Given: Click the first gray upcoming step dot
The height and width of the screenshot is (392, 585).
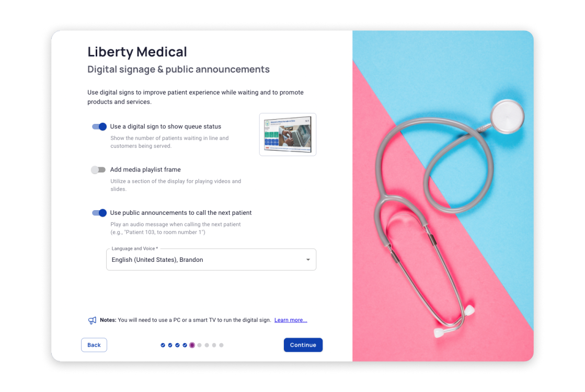Looking at the screenshot, I should tap(200, 345).
